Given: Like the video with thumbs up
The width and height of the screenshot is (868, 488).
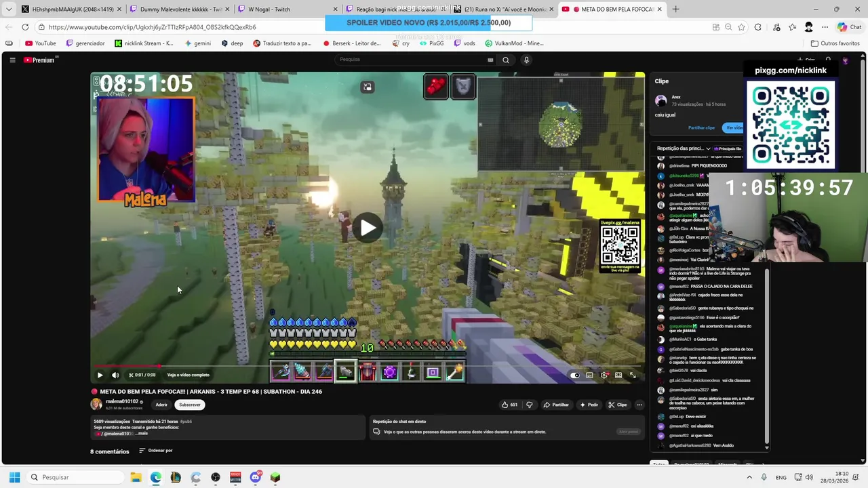Looking at the screenshot, I should [509, 405].
